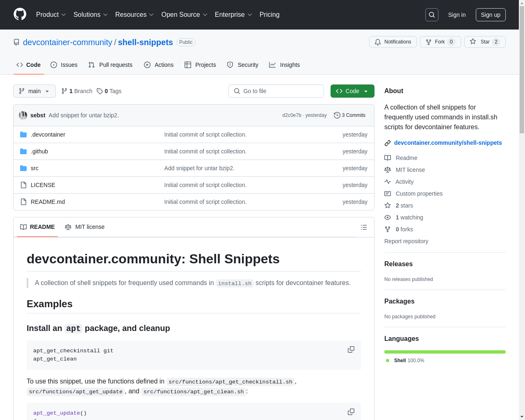Open the green Code dropdown
This screenshot has height=420, width=525.
point(352,91)
